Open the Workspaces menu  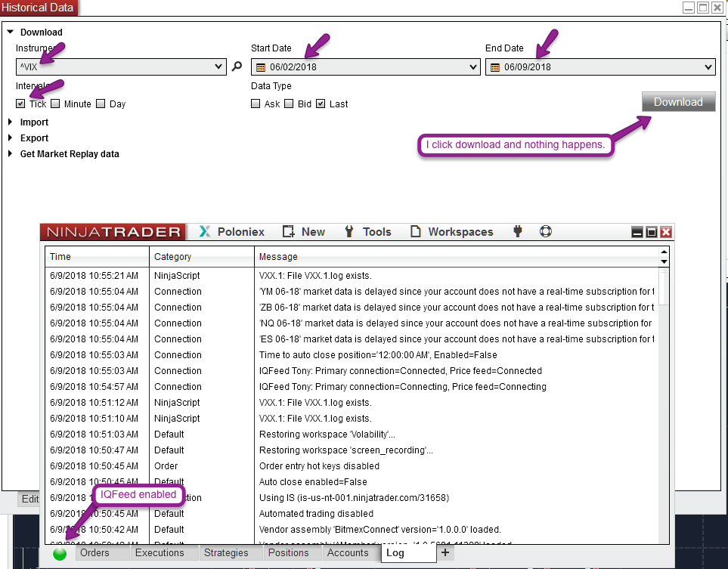pyautogui.click(x=460, y=231)
